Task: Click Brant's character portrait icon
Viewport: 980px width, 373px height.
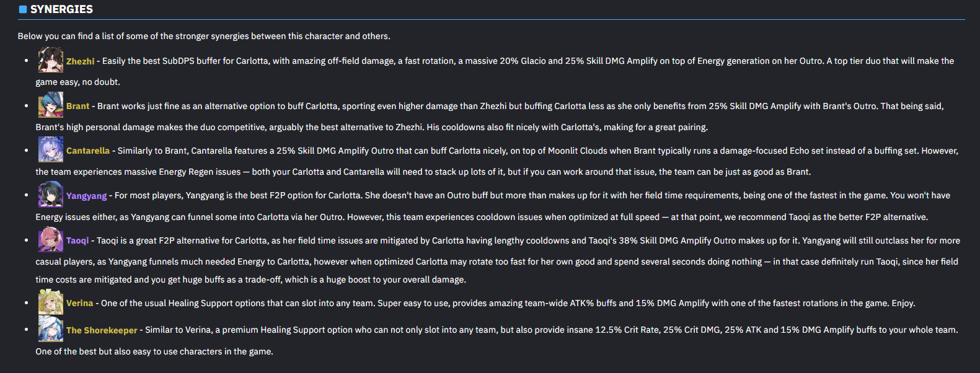Action: 50,105
